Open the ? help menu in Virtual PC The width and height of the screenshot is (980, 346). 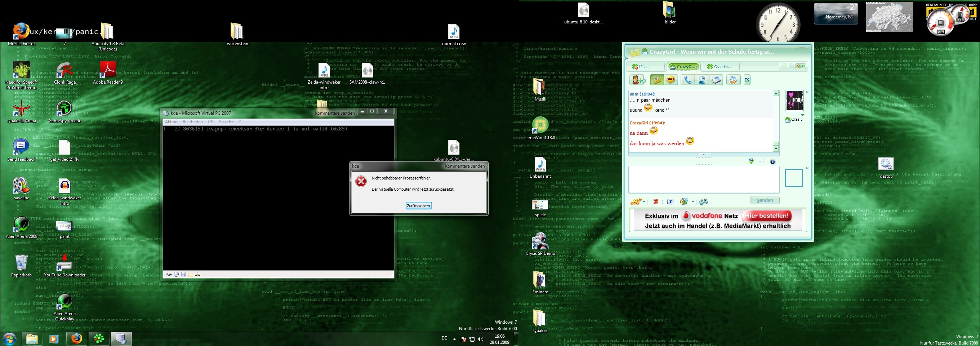click(x=240, y=122)
